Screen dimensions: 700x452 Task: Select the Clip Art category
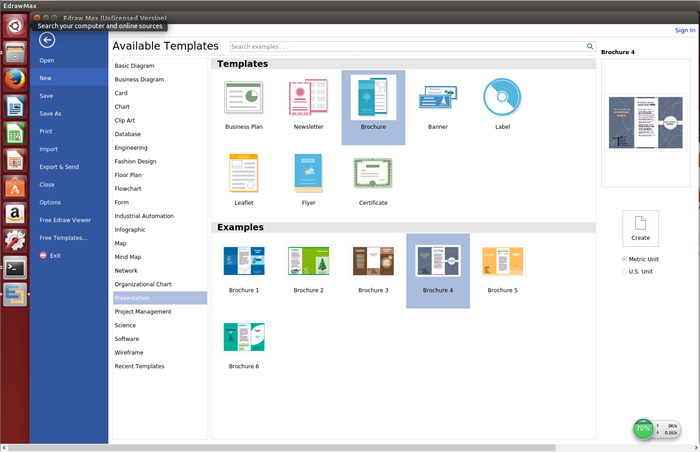[x=160, y=120]
